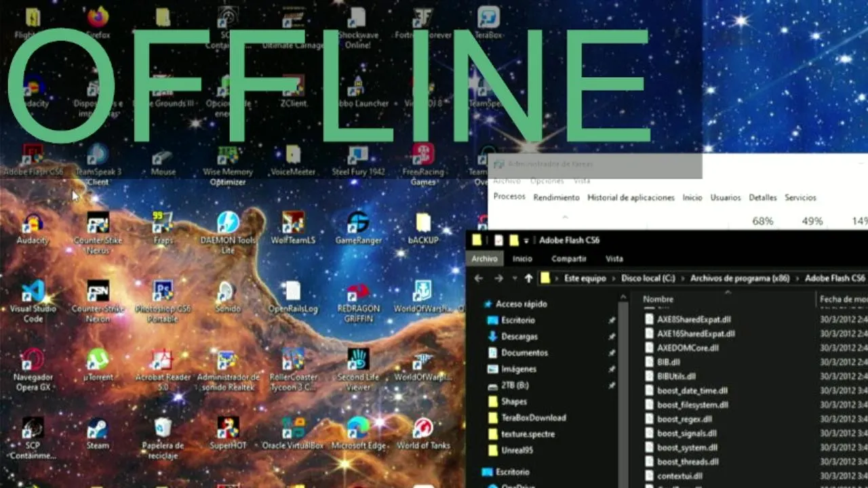Open Detalles tab in Task Manager
This screenshot has width=868, height=488.
(x=763, y=197)
